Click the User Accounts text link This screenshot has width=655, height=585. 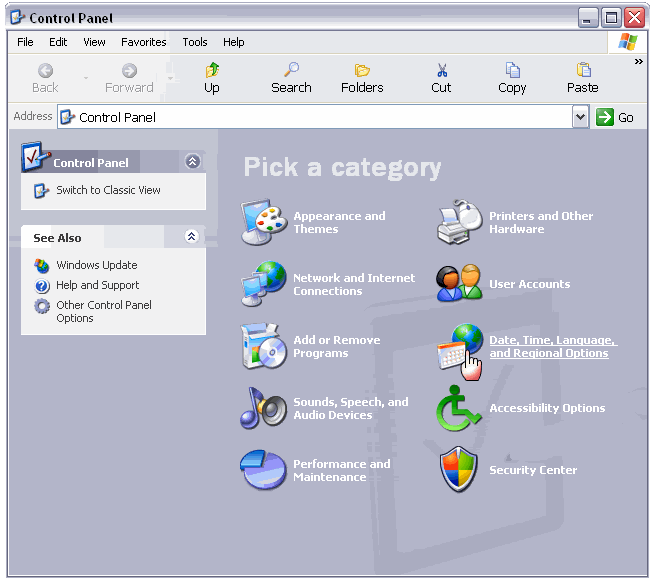pos(530,284)
